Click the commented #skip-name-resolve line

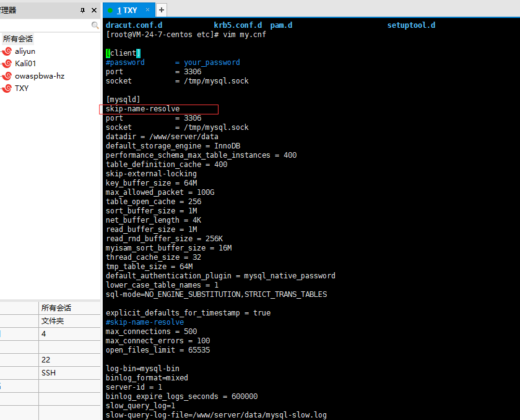145,322
